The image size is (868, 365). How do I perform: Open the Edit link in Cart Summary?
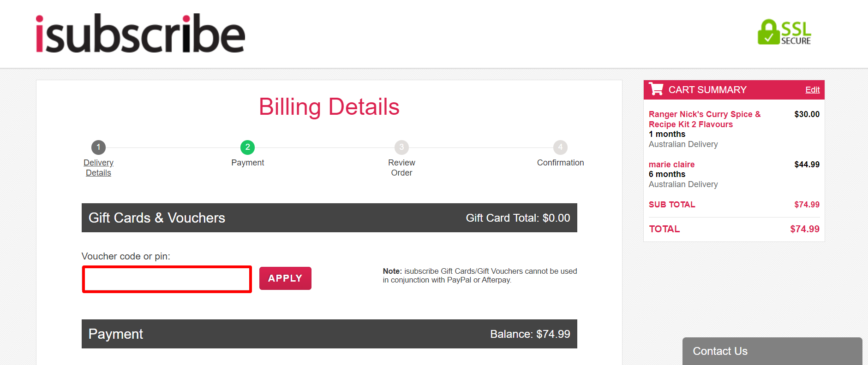point(812,89)
